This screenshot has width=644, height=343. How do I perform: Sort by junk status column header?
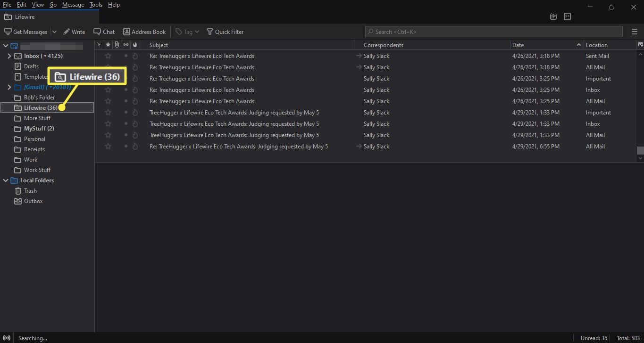(x=135, y=45)
